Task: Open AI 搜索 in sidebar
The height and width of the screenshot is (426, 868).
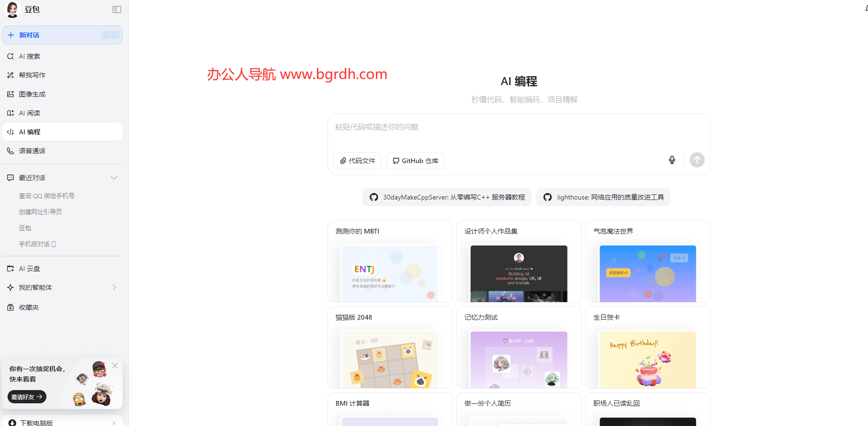Action: tap(62, 56)
